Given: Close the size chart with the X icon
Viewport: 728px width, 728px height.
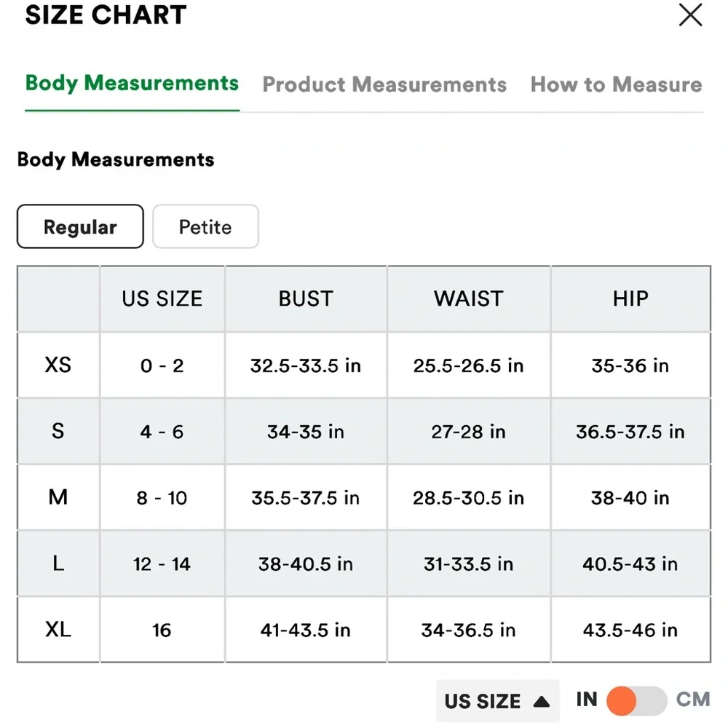Looking at the screenshot, I should click(690, 15).
